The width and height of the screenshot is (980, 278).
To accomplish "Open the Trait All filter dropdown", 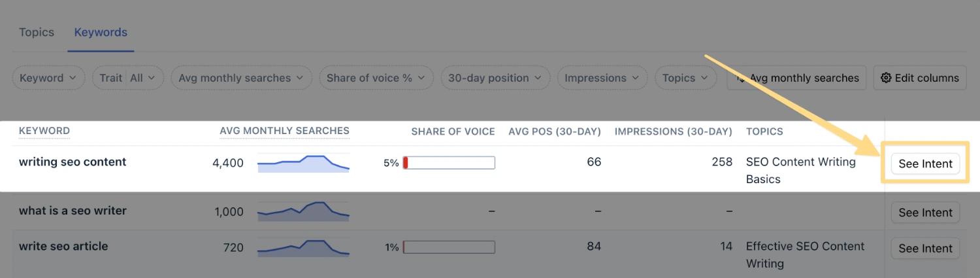I will 127,78.
